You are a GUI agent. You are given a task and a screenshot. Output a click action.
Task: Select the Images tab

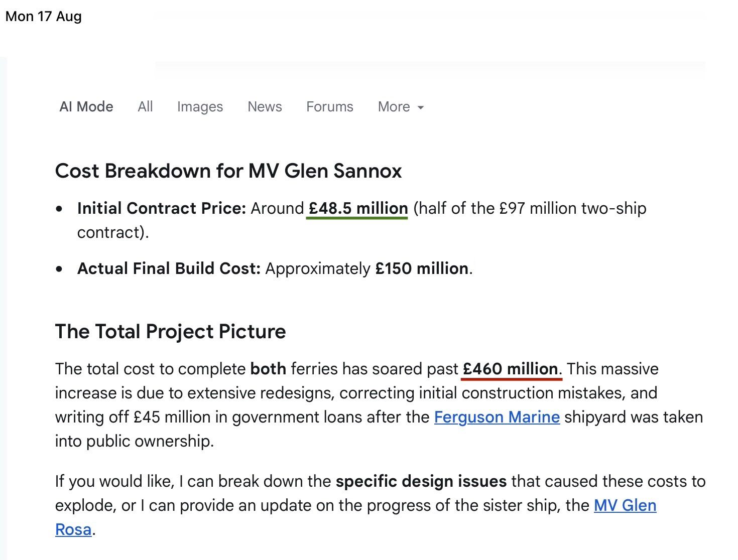[x=200, y=107]
